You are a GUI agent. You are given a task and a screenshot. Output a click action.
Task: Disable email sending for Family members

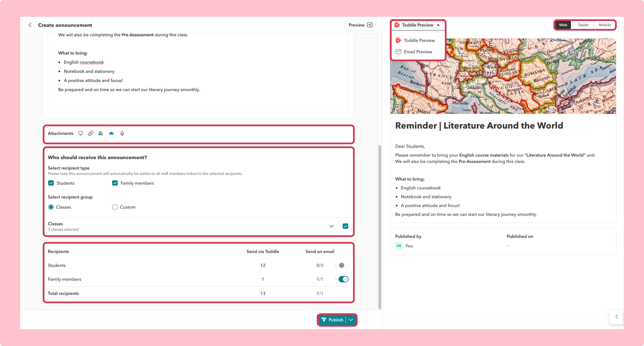coord(343,279)
